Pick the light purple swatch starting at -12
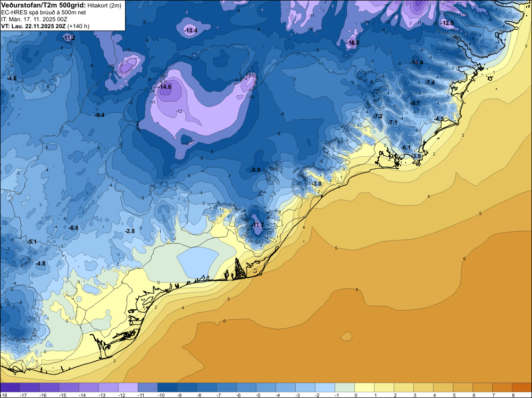This screenshot has width=532, height=398. click(x=128, y=388)
